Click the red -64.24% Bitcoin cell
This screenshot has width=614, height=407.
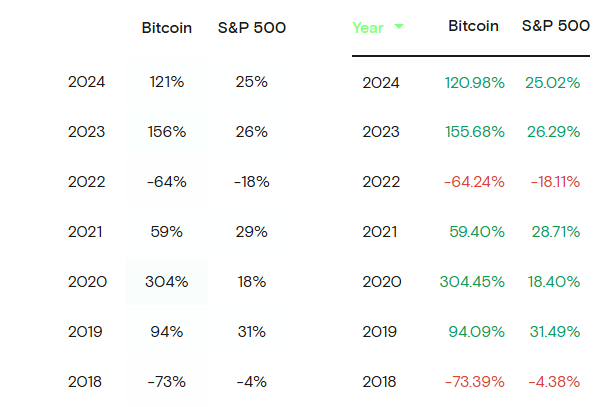[x=475, y=182]
